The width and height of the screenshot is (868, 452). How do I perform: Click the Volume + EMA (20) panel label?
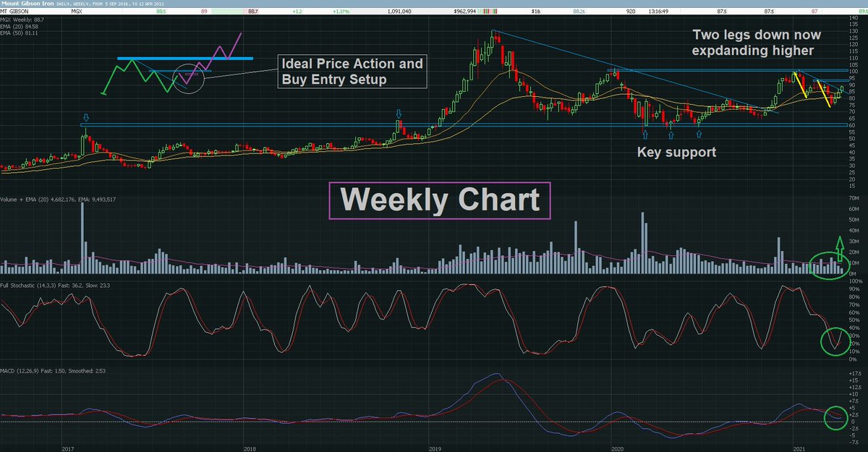coord(59,198)
